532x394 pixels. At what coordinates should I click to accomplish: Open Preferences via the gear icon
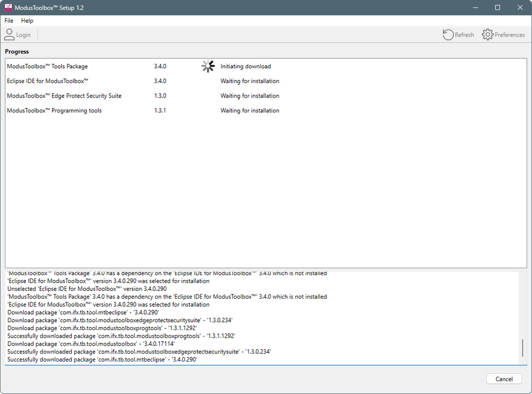[487, 34]
